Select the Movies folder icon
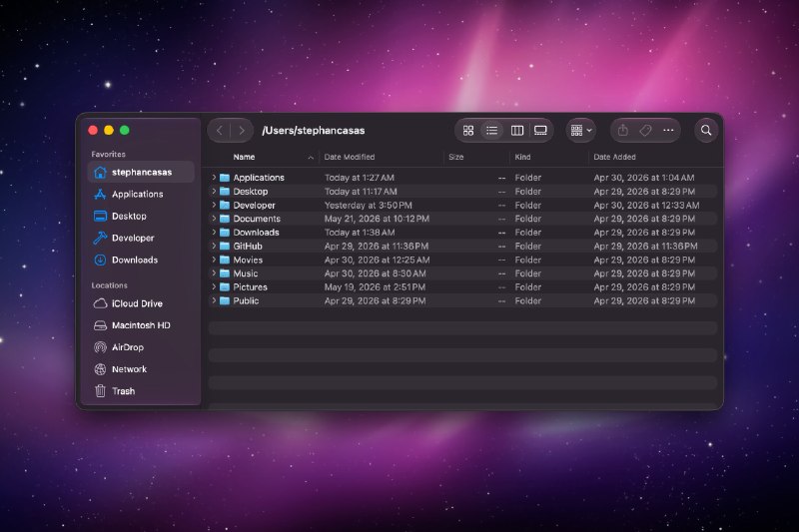Viewport: 799px width, 532px height. (x=225, y=260)
